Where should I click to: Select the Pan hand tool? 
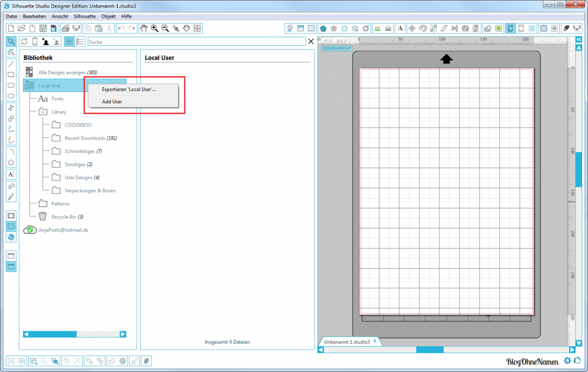pyautogui.click(x=144, y=28)
